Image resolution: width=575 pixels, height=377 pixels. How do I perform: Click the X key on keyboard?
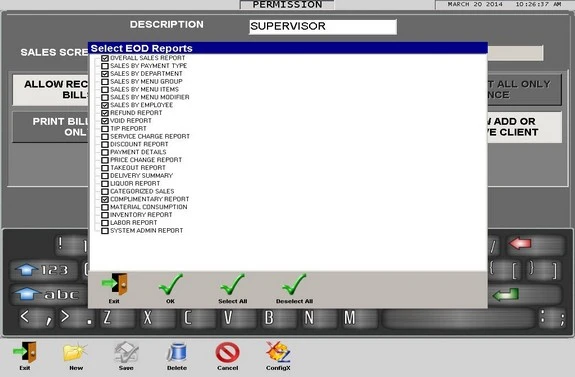pos(157,318)
